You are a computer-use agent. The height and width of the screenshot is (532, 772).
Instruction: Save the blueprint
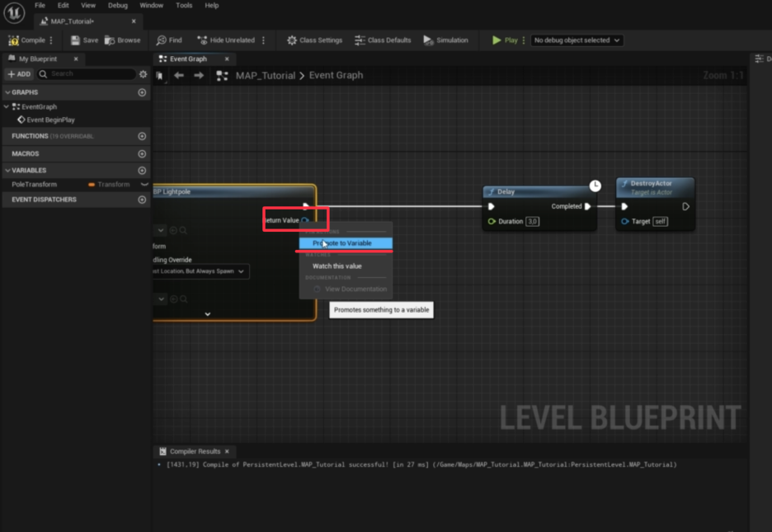click(84, 40)
